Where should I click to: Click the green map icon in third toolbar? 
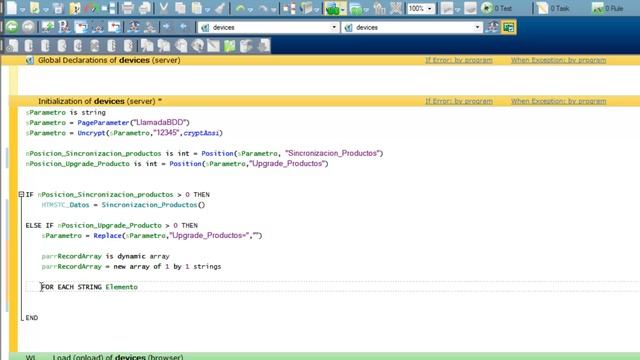[230, 46]
